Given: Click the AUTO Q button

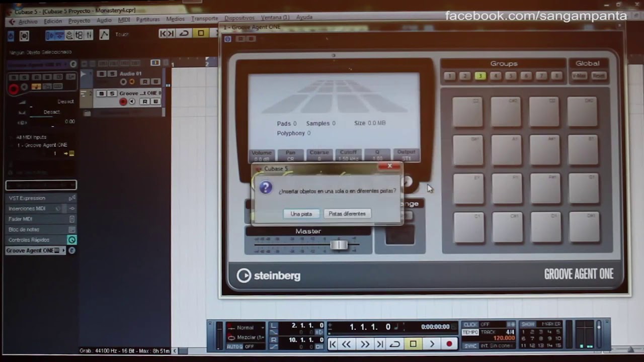Looking at the screenshot, I should pos(234,346).
